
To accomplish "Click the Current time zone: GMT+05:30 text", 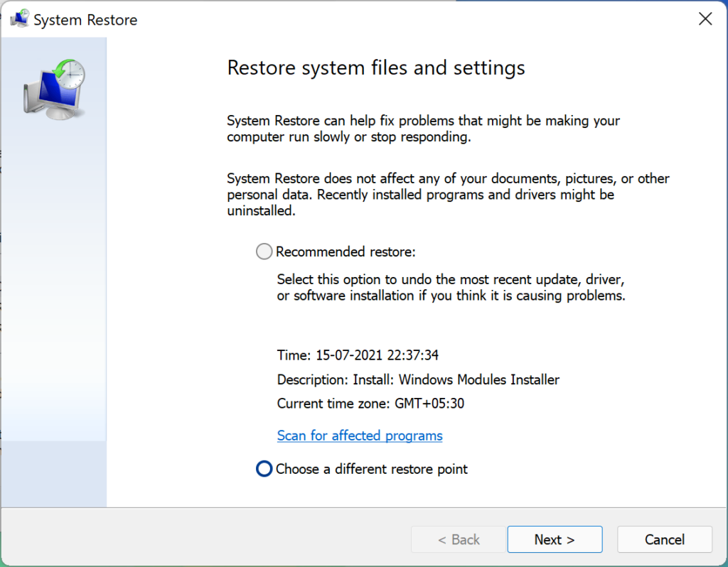I will [x=370, y=404].
